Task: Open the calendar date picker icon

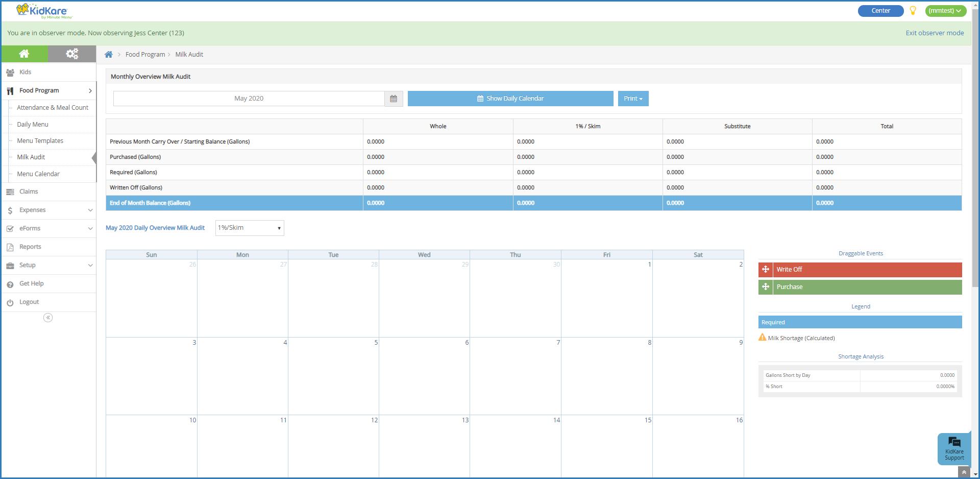Action: [x=394, y=99]
